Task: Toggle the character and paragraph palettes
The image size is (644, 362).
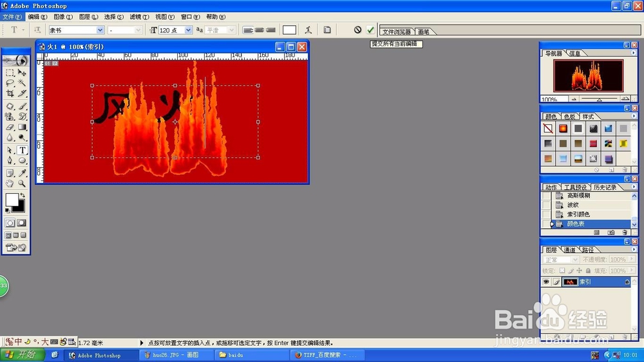Action: tap(327, 30)
